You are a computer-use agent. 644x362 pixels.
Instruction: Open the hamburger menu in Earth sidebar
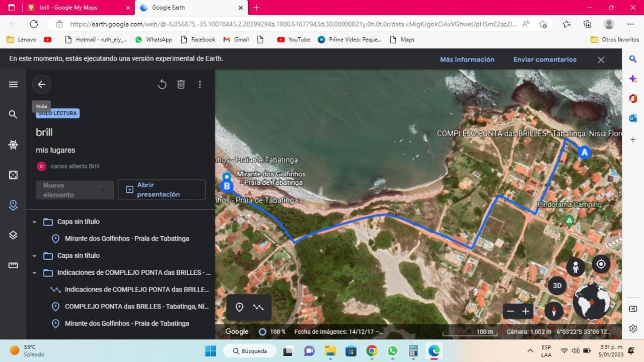[13, 85]
